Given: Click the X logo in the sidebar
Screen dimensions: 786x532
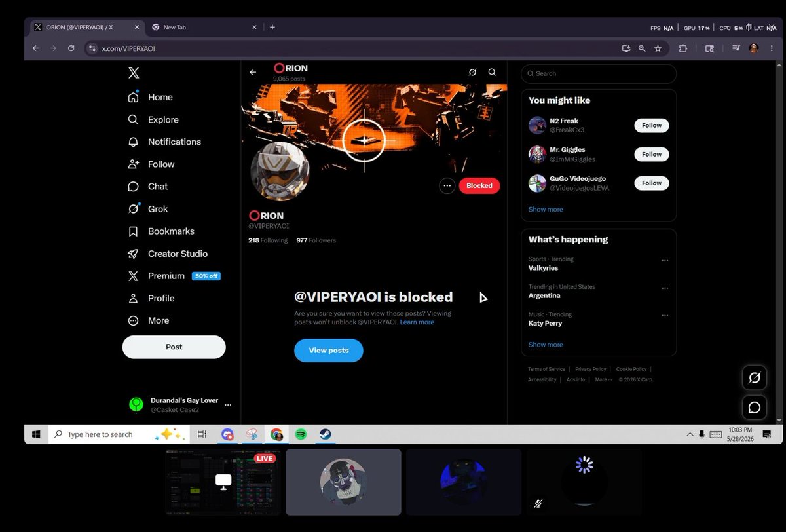Looking at the screenshot, I should tap(134, 73).
